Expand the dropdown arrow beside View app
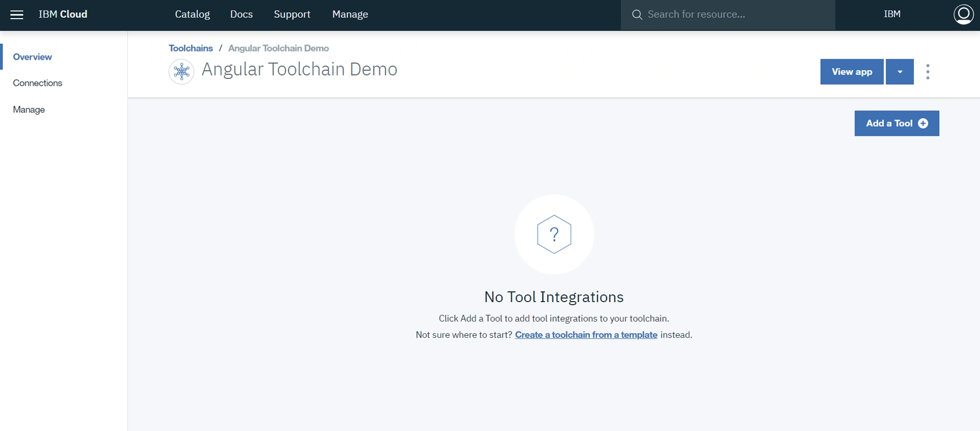980x431 pixels. (x=900, y=72)
